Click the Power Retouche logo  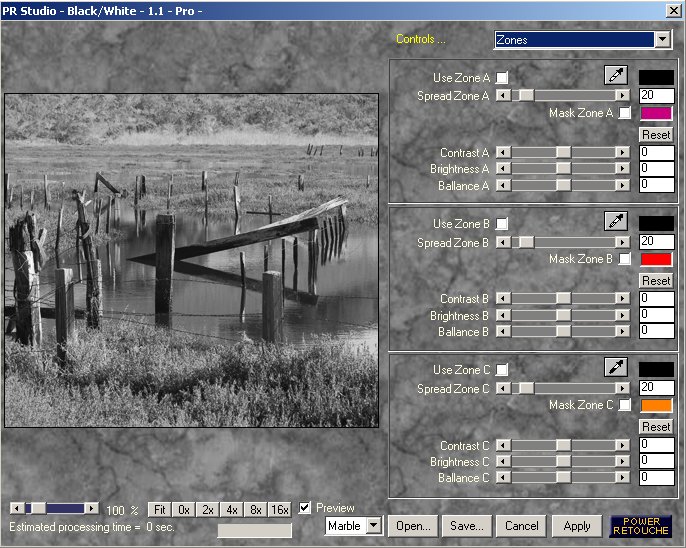coord(641,526)
